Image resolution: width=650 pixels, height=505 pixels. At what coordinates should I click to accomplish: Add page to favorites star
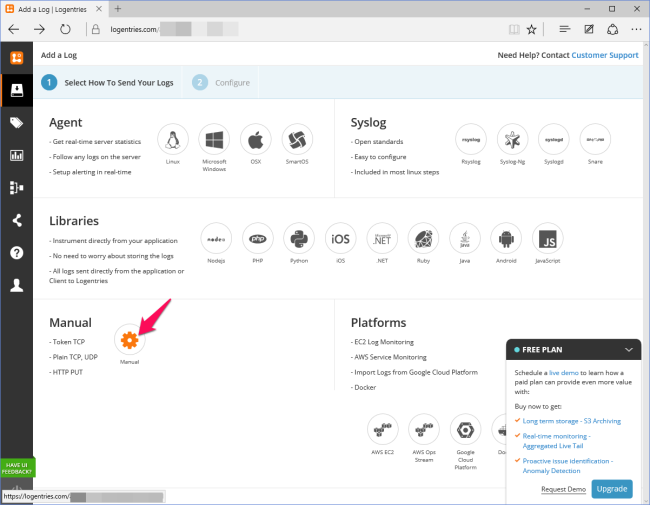pos(531,29)
